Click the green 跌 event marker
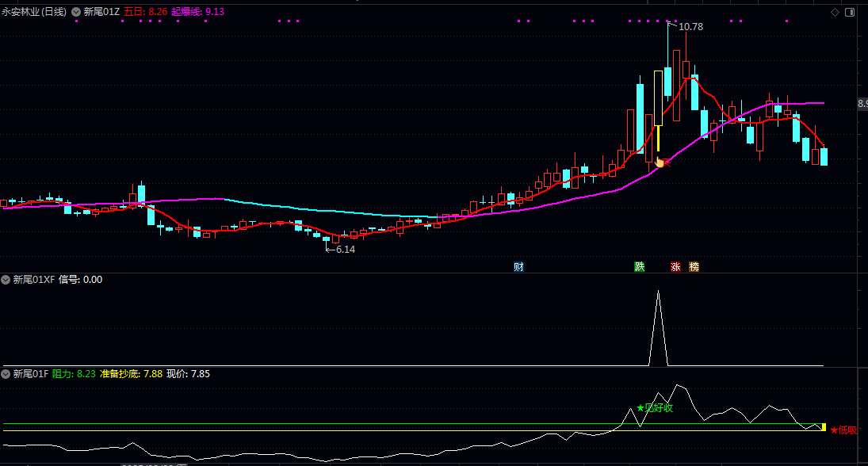Screen dimensions: 868x466 (x=639, y=267)
